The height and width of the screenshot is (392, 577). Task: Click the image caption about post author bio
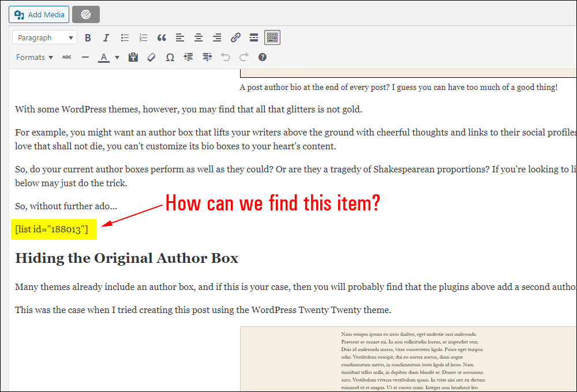pos(399,88)
